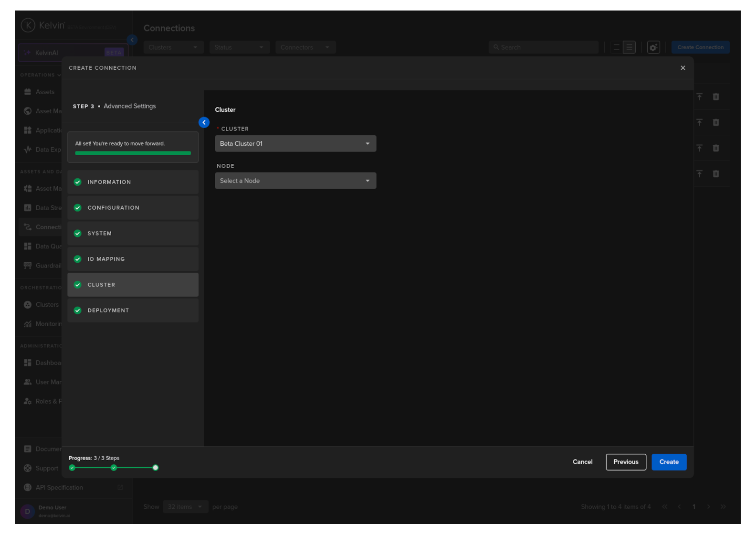Click the table settings gear icon
Viewport: 756px width, 535px height.
click(653, 47)
